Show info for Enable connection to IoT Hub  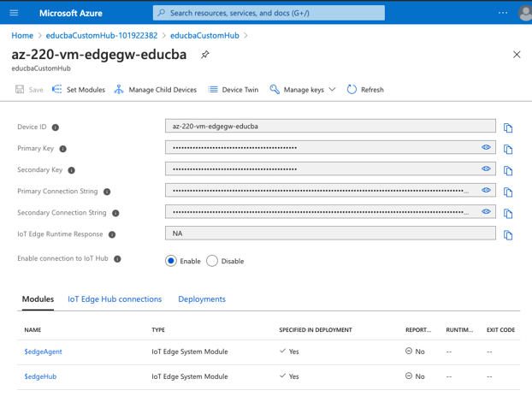pyautogui.click(x=117, y=259)
